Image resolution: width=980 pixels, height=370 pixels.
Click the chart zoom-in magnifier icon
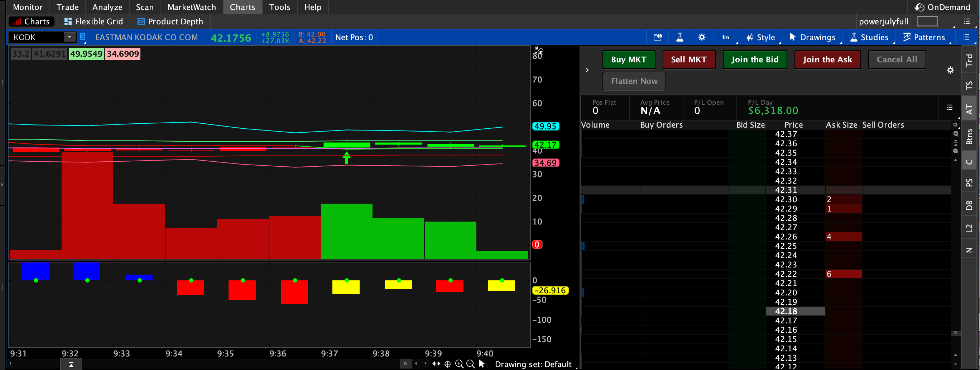coord(459,364)
